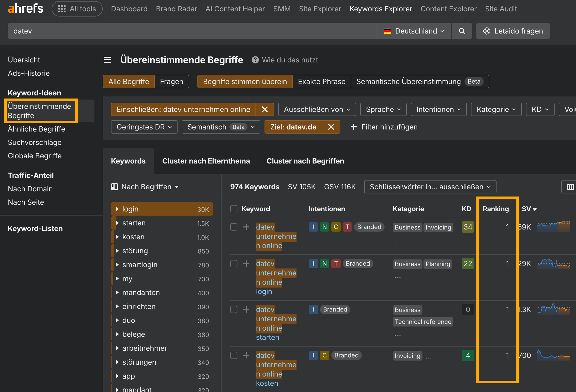This screenshot has height=392, width=576.
Task: Add 'datev unternehmen online kosten' with plus
Action: coord(246,355)
